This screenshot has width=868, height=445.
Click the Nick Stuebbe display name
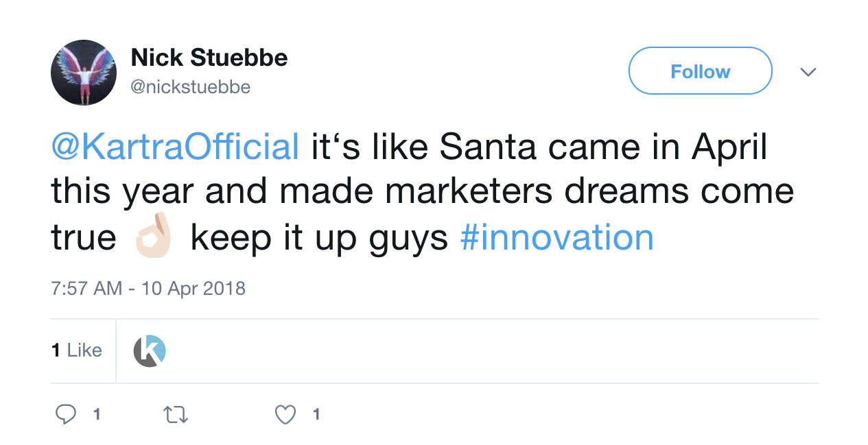pyautogui.click(x=209, y=58)
